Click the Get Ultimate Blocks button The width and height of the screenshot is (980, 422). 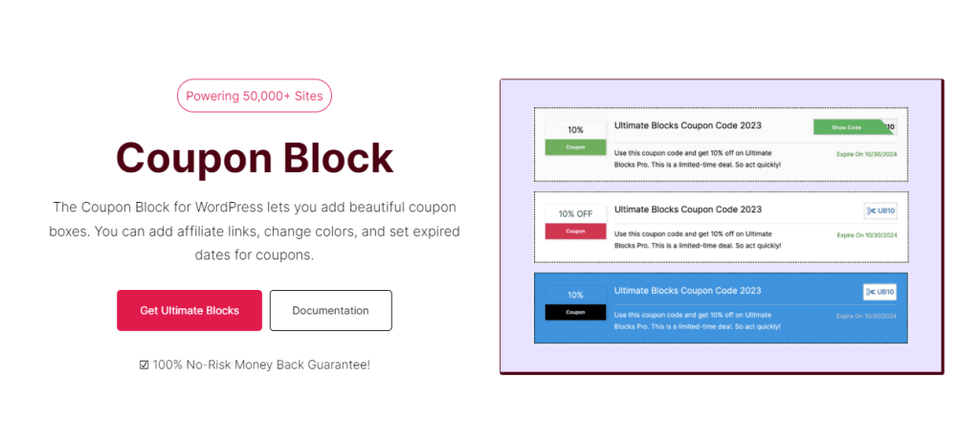tap(189, 310)
